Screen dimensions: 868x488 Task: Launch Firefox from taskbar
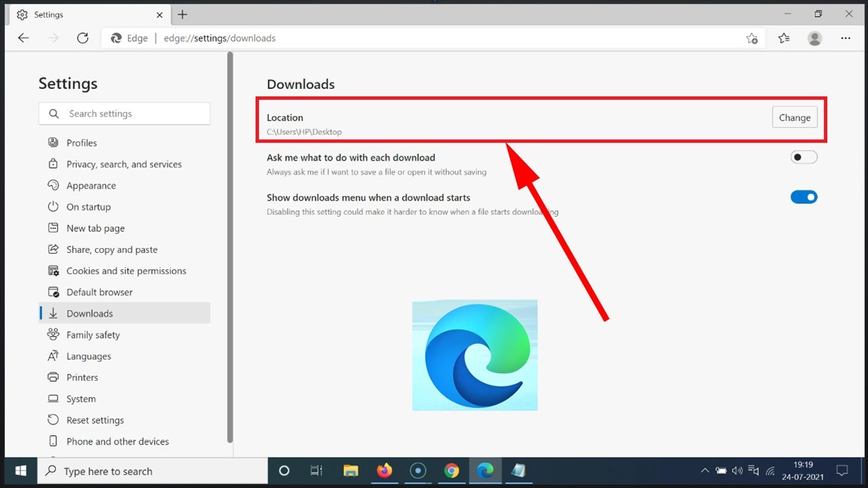[x=384, y=471]
